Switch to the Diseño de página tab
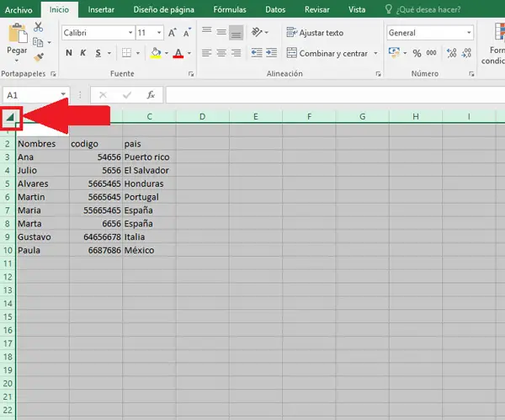 click(164, 10)
